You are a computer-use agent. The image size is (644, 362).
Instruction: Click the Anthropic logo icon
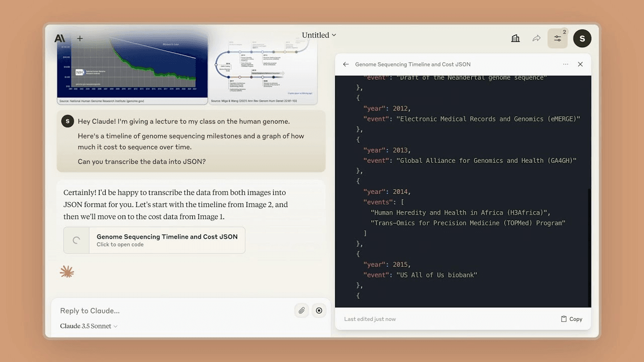pyautogui.click(x=60, y=39)
